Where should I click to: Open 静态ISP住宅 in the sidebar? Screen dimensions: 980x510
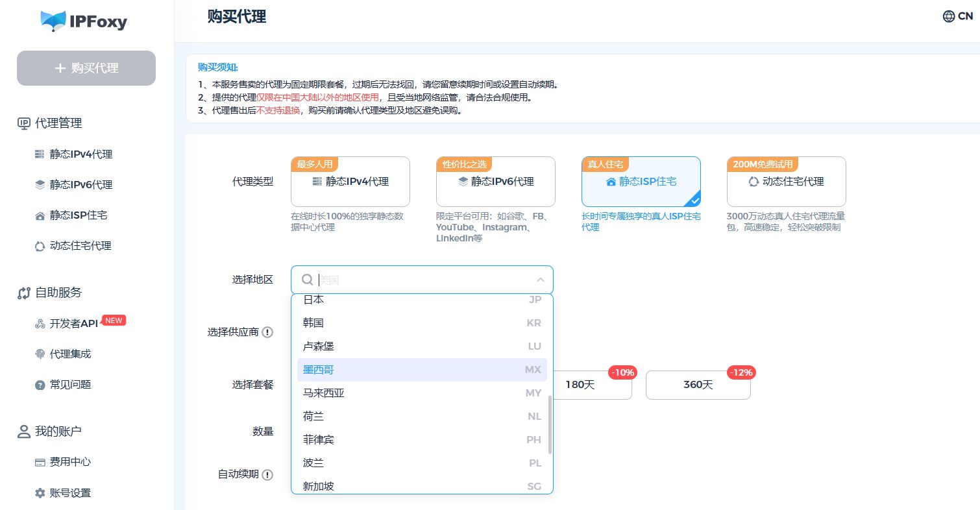pyautogui.click(x=79, y=215)
